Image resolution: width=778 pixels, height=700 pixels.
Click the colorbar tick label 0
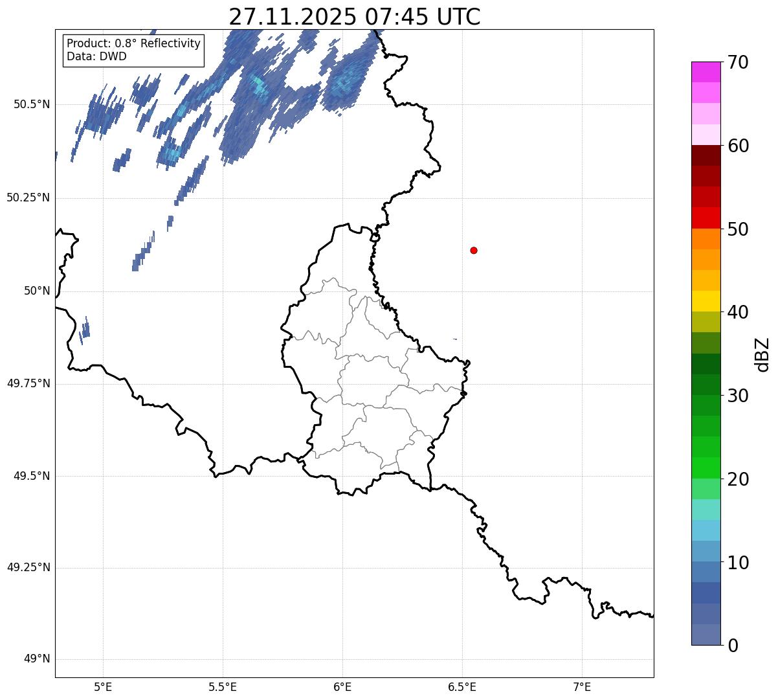coord(733,646)
